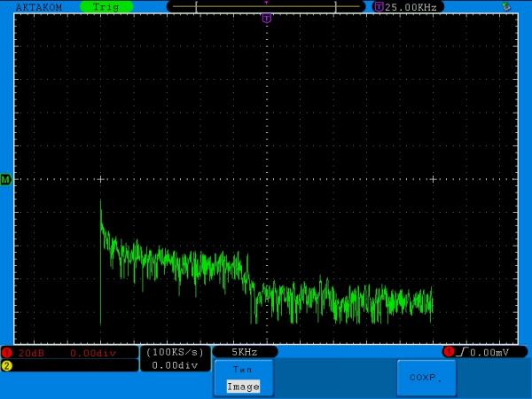Click the 25.00KHz horizontal position readout
Screen dimensions: 532x399
click(411, 7)
